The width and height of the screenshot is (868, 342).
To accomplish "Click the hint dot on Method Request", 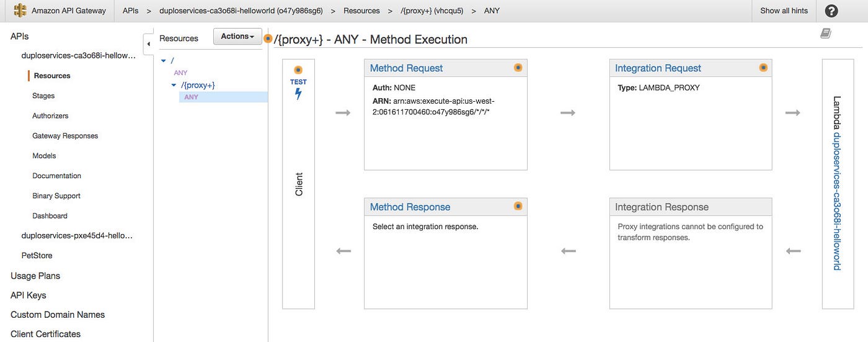I will 518,68.
